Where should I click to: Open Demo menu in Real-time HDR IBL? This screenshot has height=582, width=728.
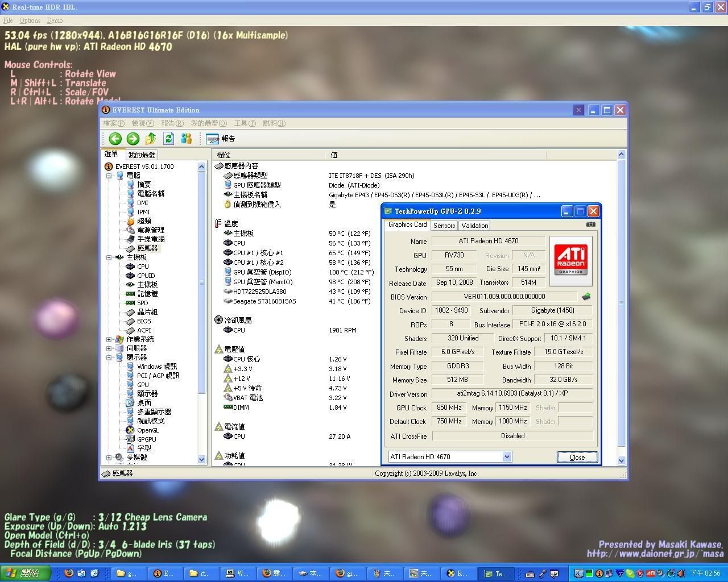[x=55, y=20]
